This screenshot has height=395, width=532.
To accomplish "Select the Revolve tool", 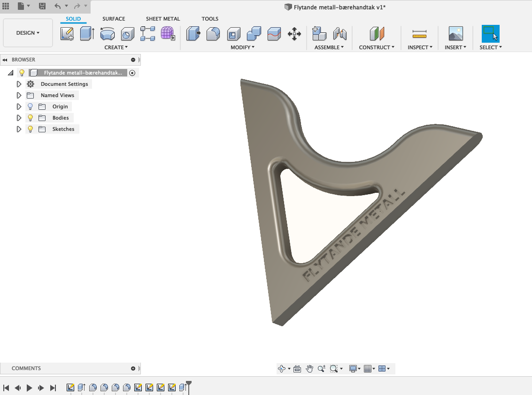I will point(108,34).
